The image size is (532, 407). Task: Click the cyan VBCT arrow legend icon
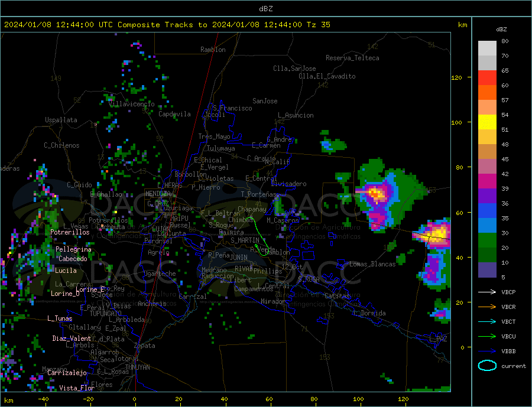click(x=487, y=321)
